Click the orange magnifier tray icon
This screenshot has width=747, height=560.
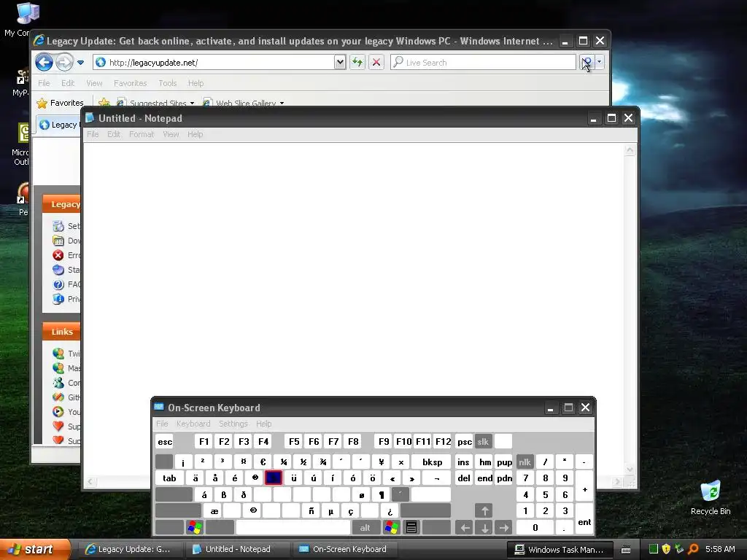(693, 549)
